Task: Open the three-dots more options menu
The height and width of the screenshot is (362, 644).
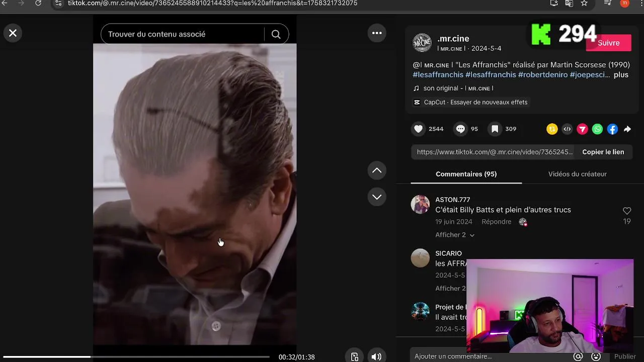Action: [x=377, y=33]
